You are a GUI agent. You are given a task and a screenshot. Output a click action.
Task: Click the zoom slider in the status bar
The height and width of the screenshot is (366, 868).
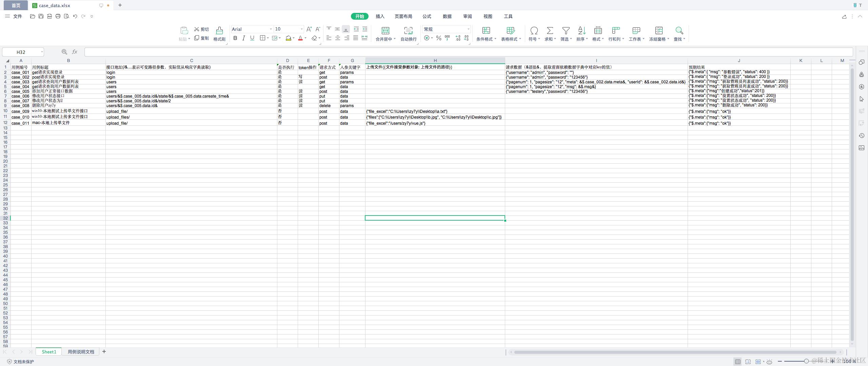[x=806, y=362]
